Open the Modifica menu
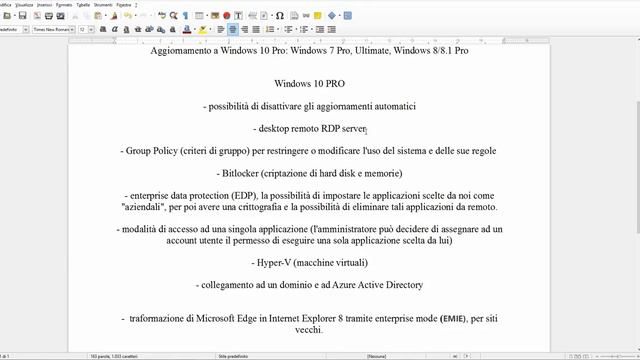Viewport: 640px width, 360px height. click(x=5, y=5)
